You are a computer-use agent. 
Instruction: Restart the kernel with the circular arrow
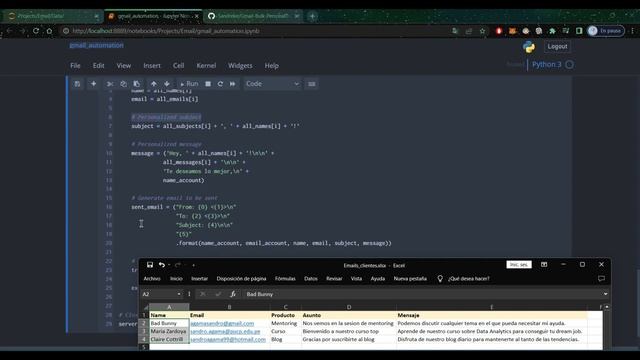click(x=220, y=84)
